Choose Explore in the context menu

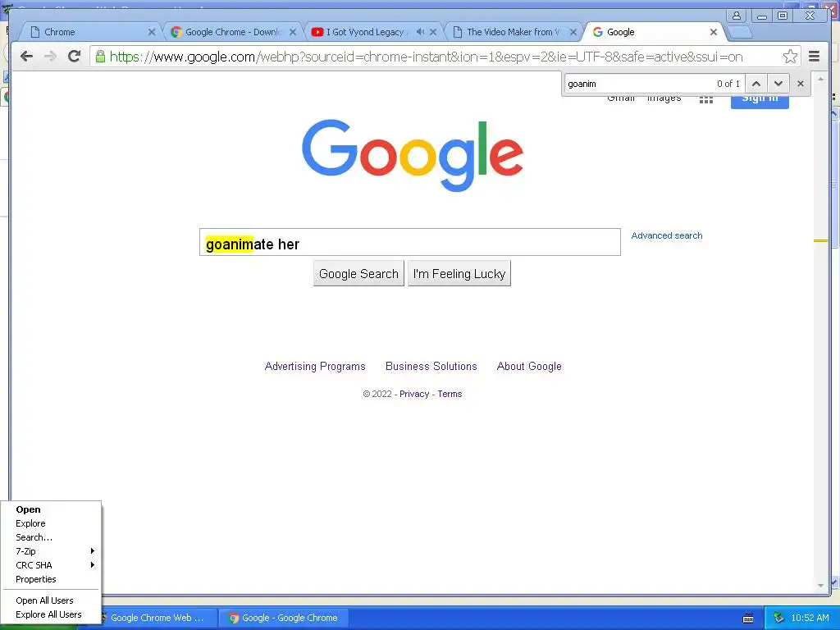tap(51, 523)
